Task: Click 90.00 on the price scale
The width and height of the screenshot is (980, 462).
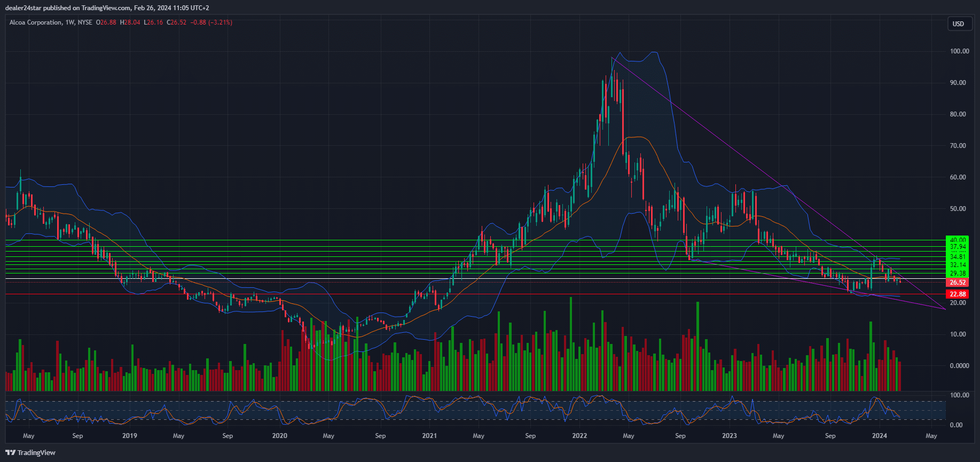Action: [958, 83]
